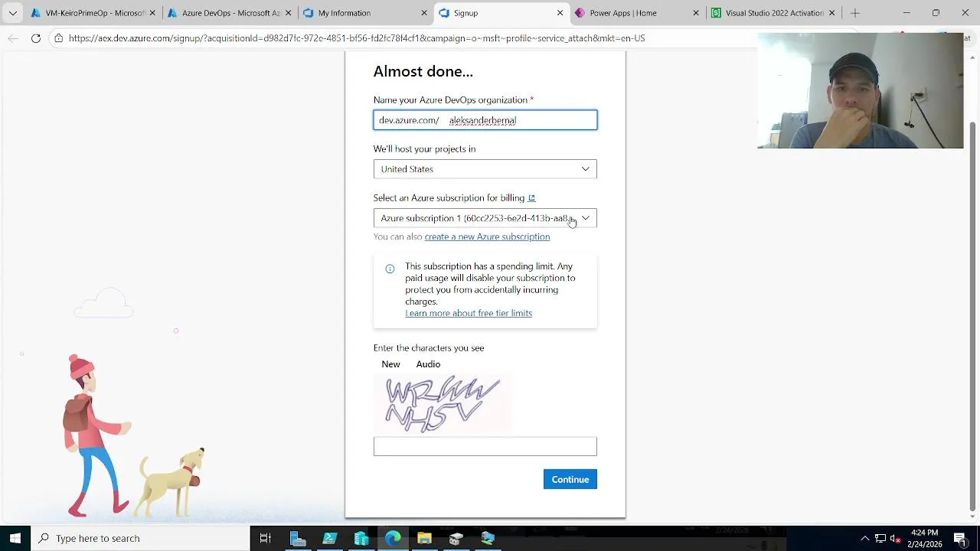This screenshot has width=980, height=551.
Task: Click the spending limit info icon
Action: pyautogui.click(x=390, y=269)
